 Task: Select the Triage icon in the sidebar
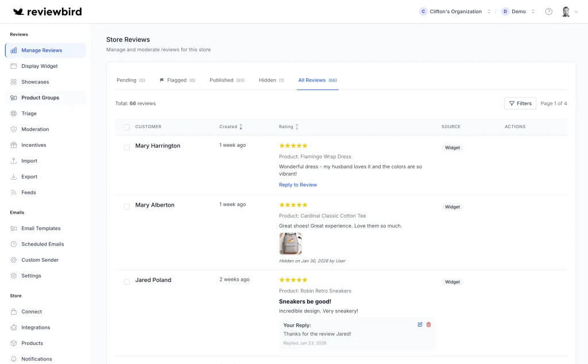(13, 113)
